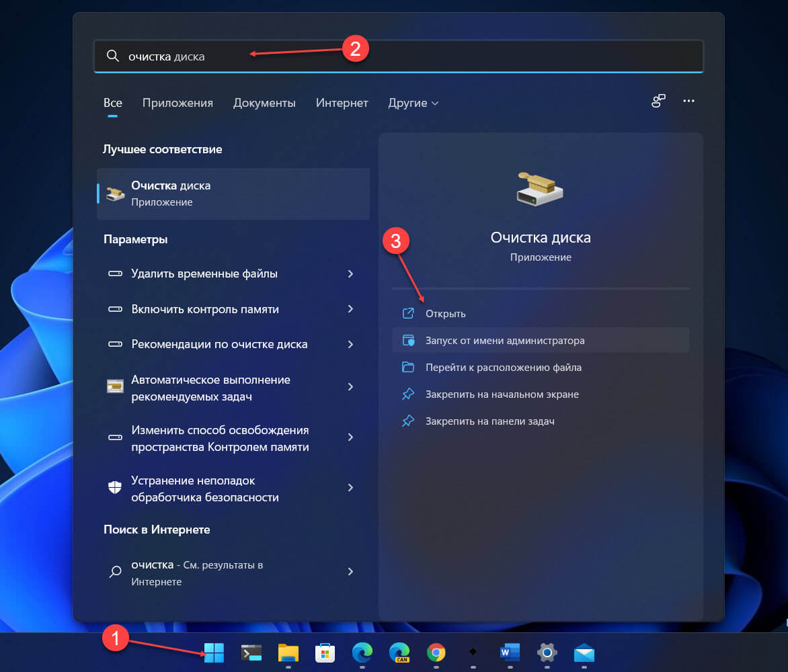
Task: Click the Лучшее соответствие heading
Action: click(x=162, y=149)
